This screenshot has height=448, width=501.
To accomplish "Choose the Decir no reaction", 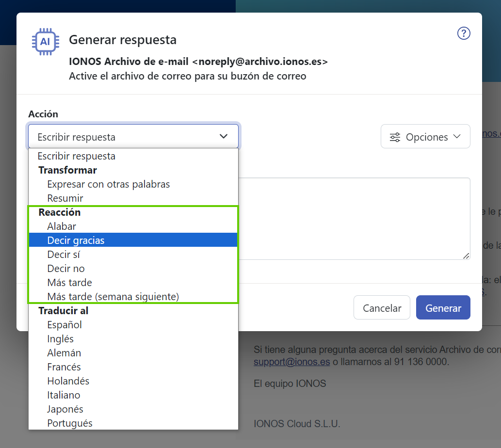I will click(x=133, y=269).
